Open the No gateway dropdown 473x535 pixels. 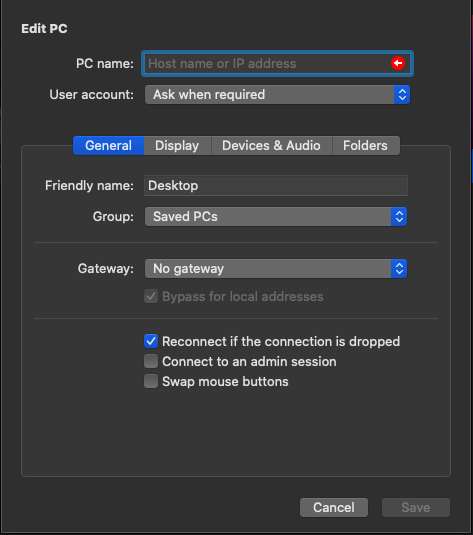click(276, 269)
